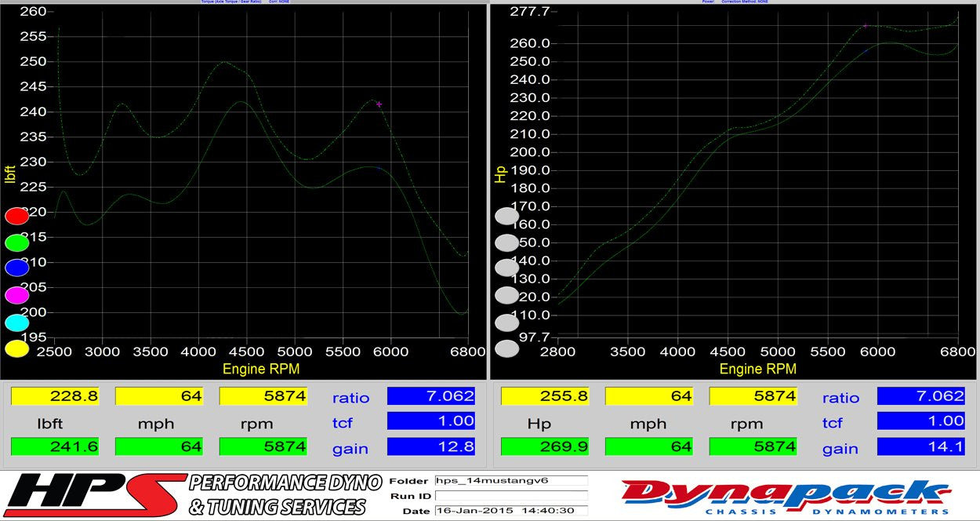Select the blue torque gain 12.8 box
Image resolution: width=980 pixels, height=521 pixels.
click(x=431, y=446)
